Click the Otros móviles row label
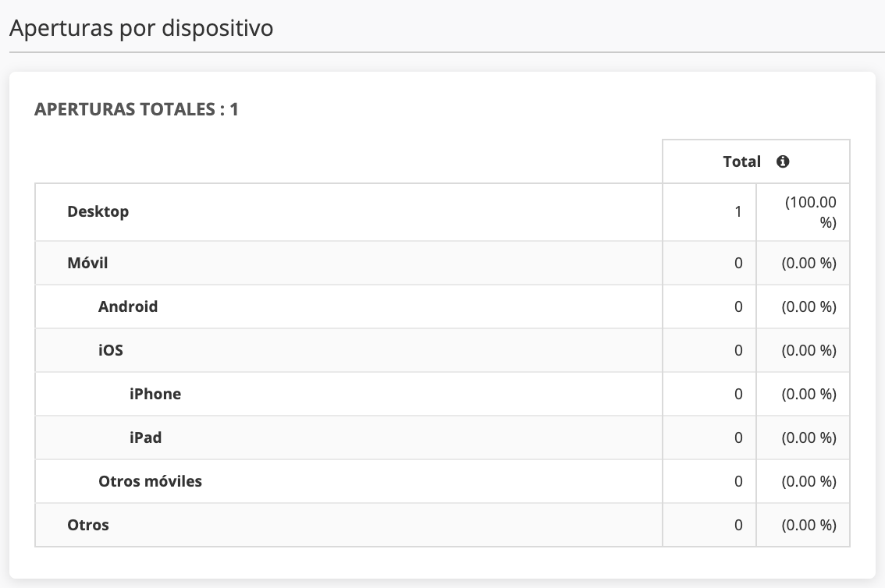The height and width of the screenshot is (588, 885). point(150,481)
